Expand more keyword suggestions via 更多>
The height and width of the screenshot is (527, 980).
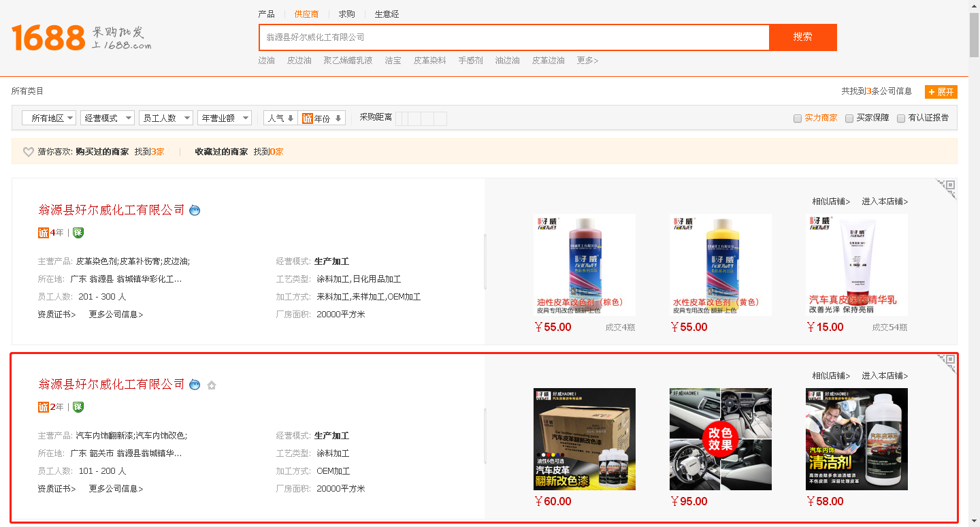587,61
